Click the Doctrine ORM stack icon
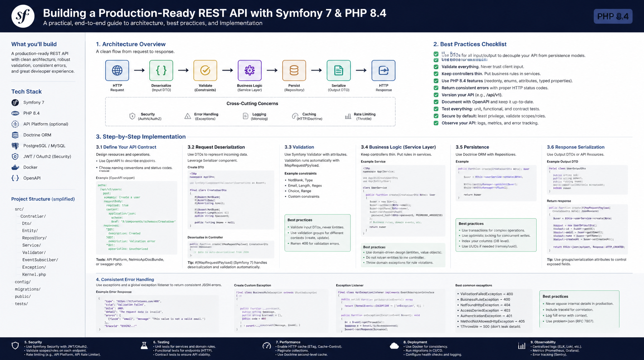The image size is (644, 360). pos(15,135)
